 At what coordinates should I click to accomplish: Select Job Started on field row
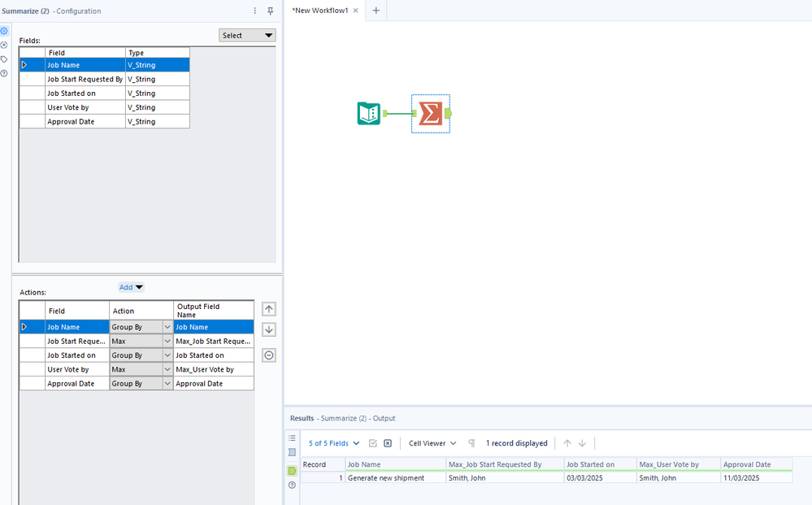point(105,94)
